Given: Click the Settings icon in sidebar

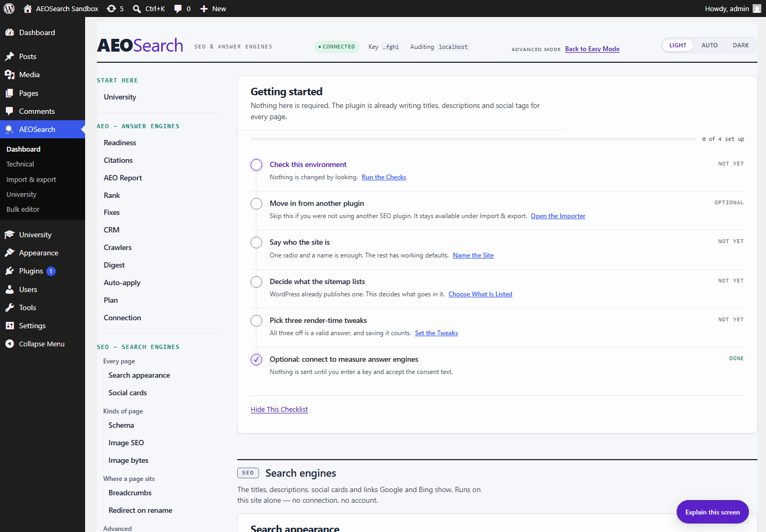Looking at the screenshot, I should pos(10,326).
